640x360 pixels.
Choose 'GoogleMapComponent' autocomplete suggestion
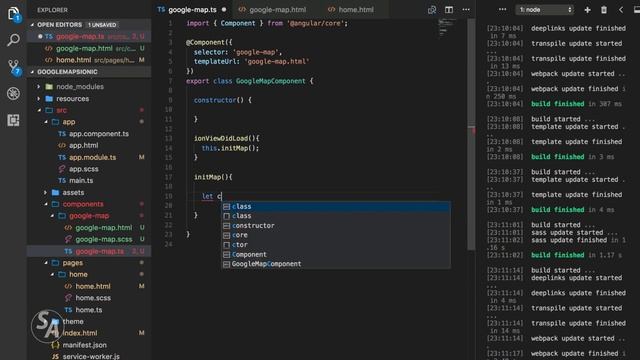336,264
